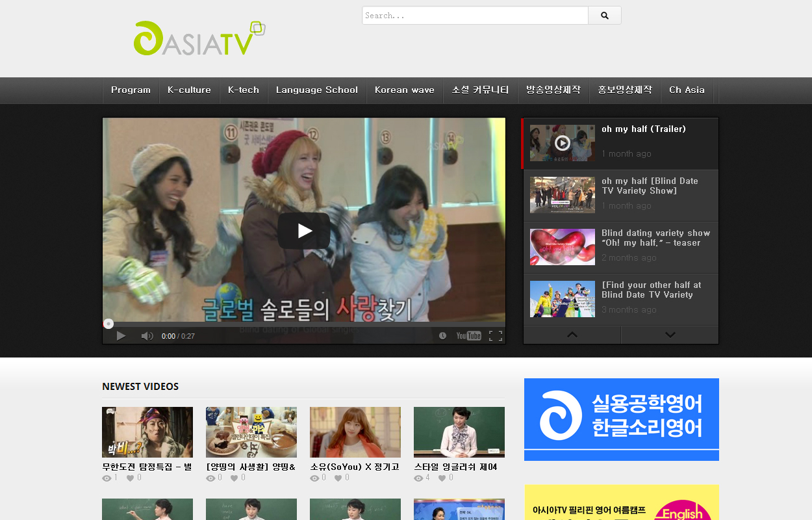The height and width of the screenshot is (520, 812).
Task: Click the oh my half trailer thumbnail
Action: [563, 143]
